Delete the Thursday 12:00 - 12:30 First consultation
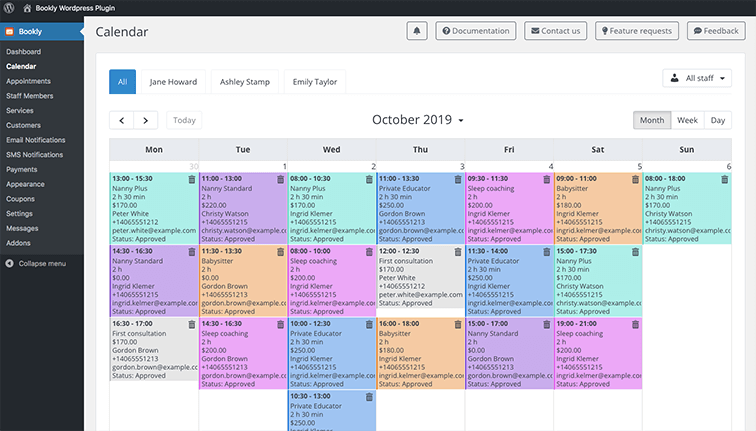This screenshot has height=431, width=756. (458, 252)
